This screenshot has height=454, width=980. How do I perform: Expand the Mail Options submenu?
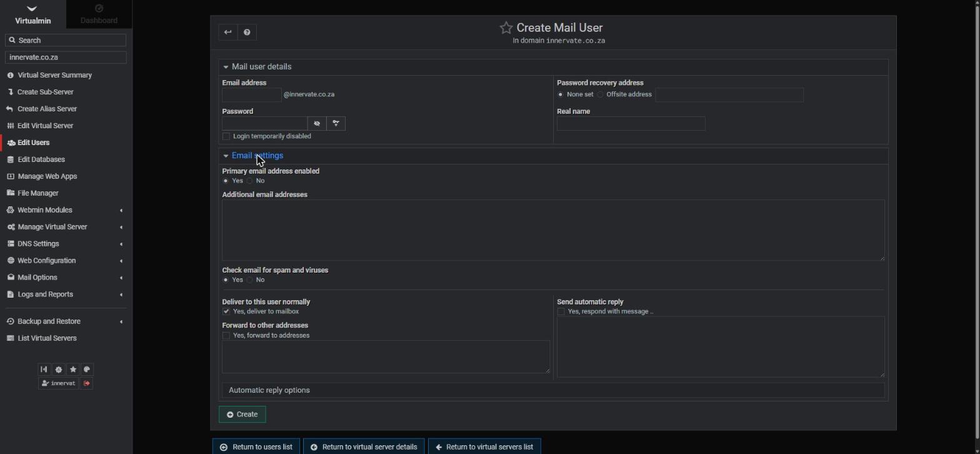[66, 278]
